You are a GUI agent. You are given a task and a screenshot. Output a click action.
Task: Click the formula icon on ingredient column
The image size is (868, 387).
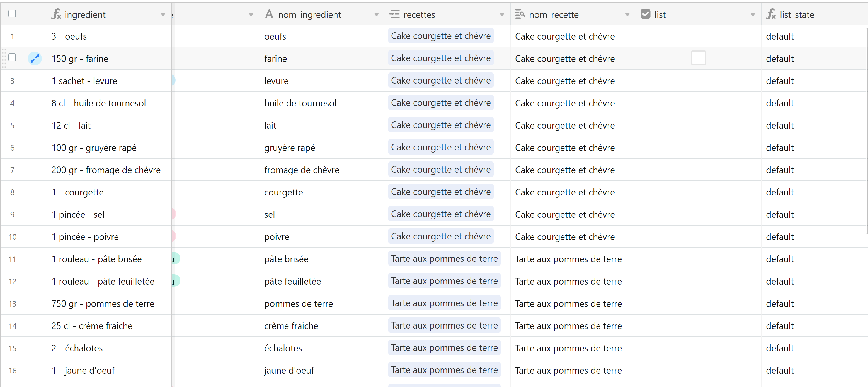[x=56, y=14]
